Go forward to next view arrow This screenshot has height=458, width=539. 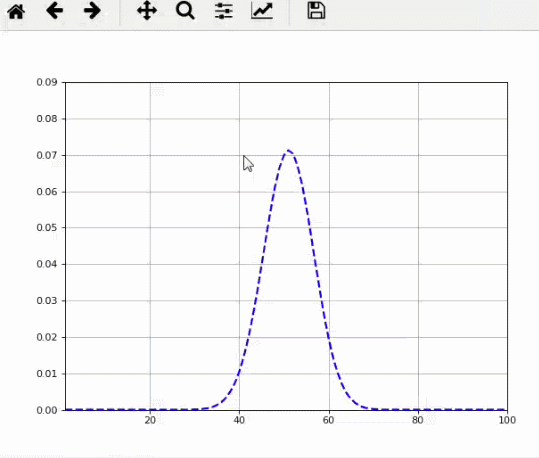[92, 11]
